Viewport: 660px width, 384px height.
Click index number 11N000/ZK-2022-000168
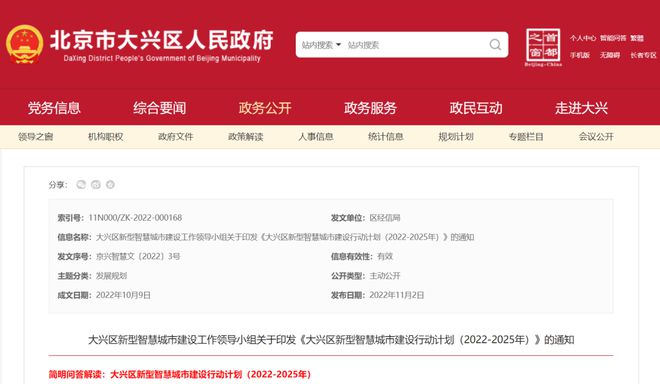(135, 218)
